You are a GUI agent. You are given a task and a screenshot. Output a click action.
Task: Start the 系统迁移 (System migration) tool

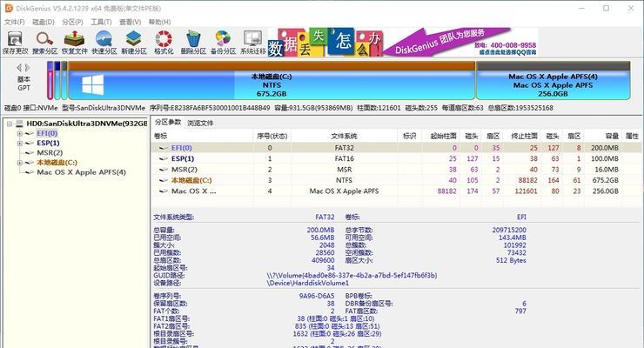coord(253,43)
